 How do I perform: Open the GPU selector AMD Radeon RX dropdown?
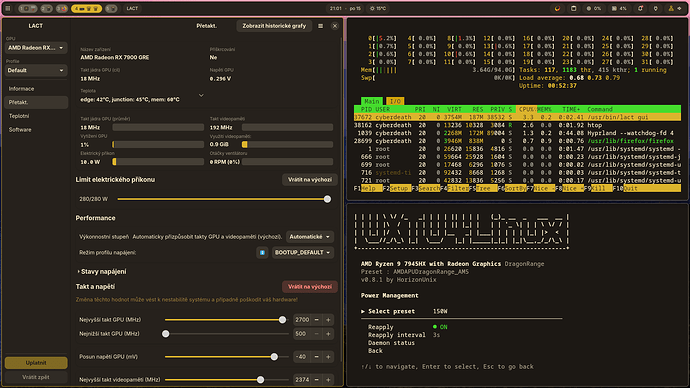point(36,48)
